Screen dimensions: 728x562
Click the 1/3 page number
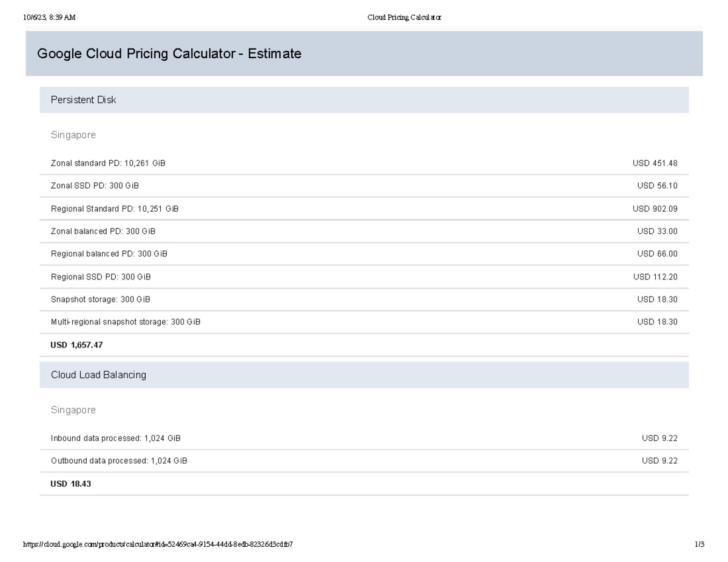coord(699,544)
